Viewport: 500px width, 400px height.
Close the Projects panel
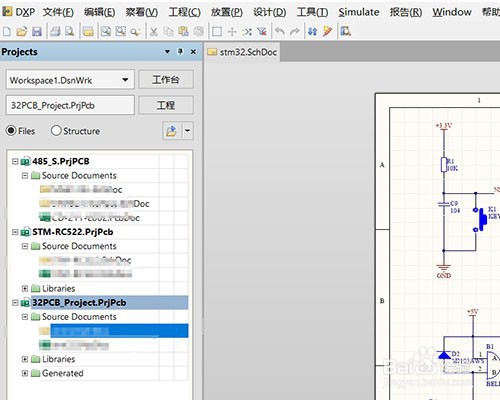193,52
